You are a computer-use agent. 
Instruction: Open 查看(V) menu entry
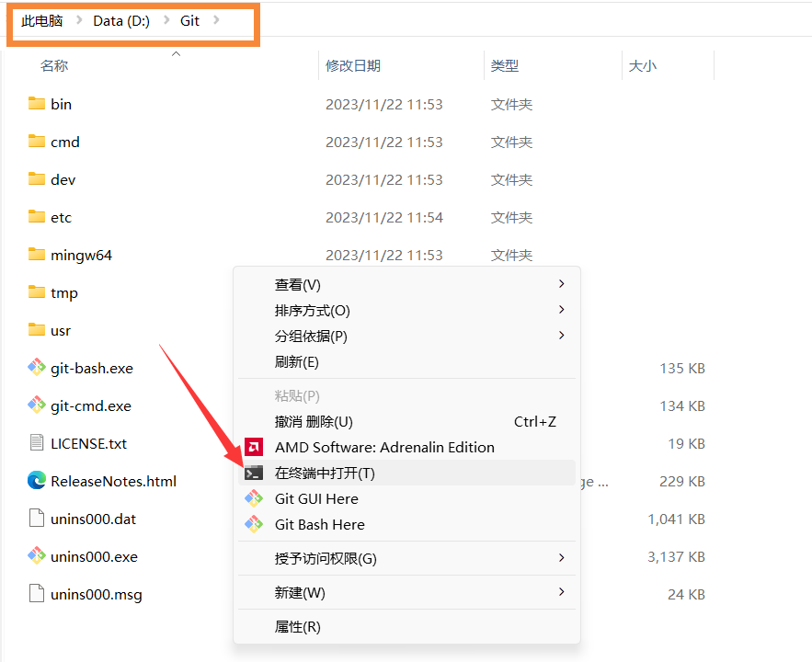(x=406, y=284)
